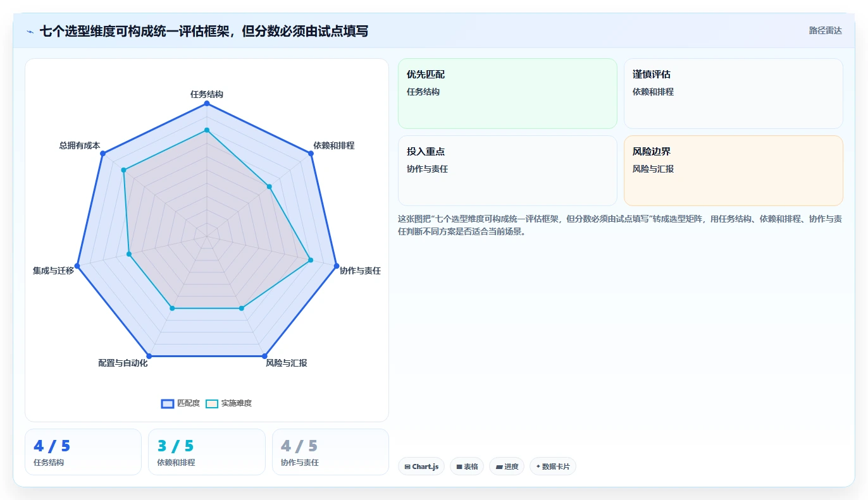This screenshot has width=868, height=500.
Task: Click the 实施难度 point on 任务结构 axis
Action: pos(206,130)
